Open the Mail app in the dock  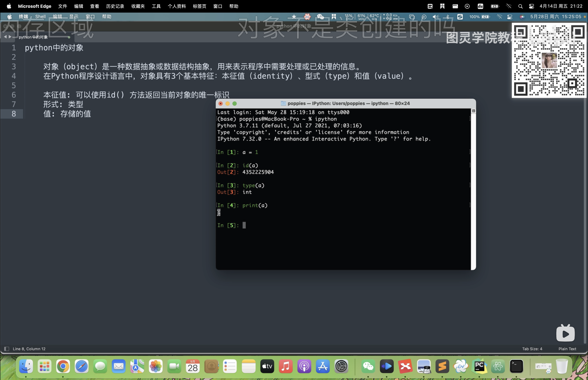point(119,366)
